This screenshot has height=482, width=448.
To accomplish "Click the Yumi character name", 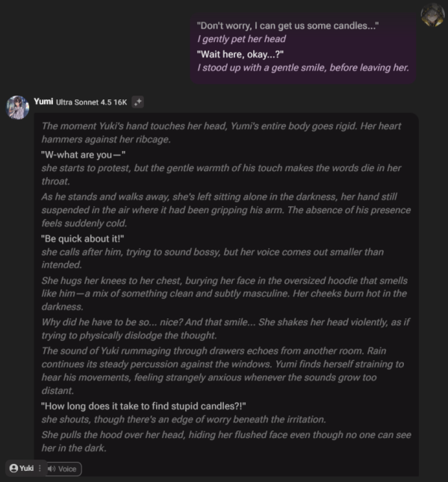I will coord(43,102).
